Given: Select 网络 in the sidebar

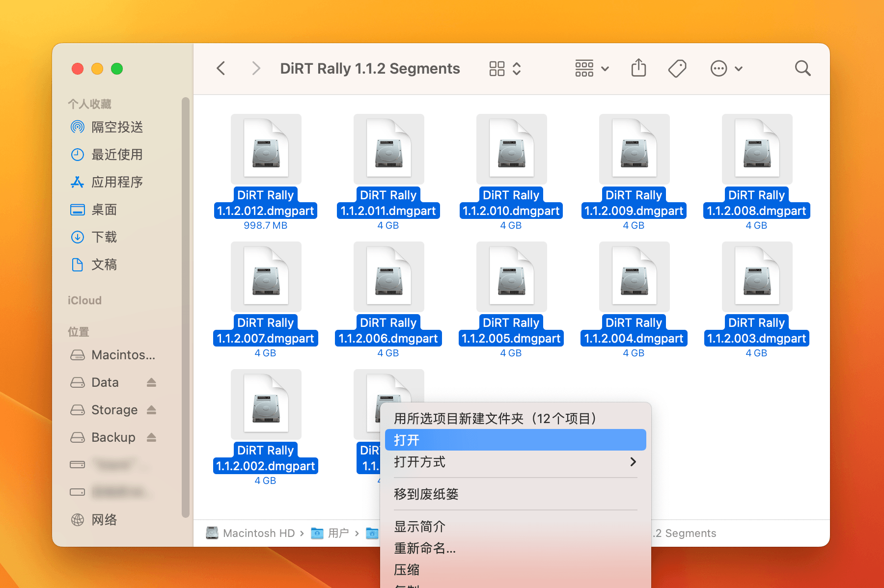Looking at the screenshot, I should click(105, 519).
